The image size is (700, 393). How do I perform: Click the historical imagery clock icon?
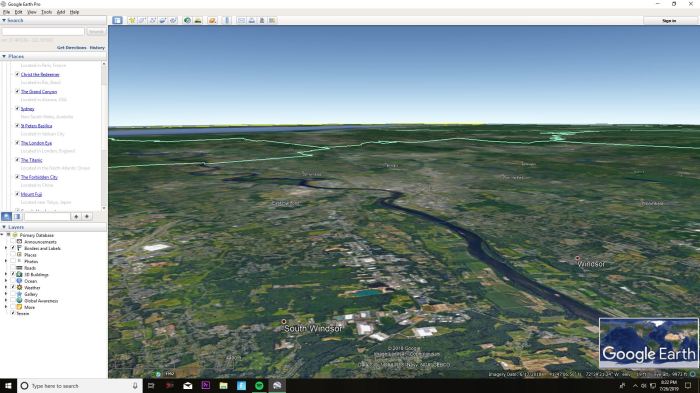click(x=187, y=21)
